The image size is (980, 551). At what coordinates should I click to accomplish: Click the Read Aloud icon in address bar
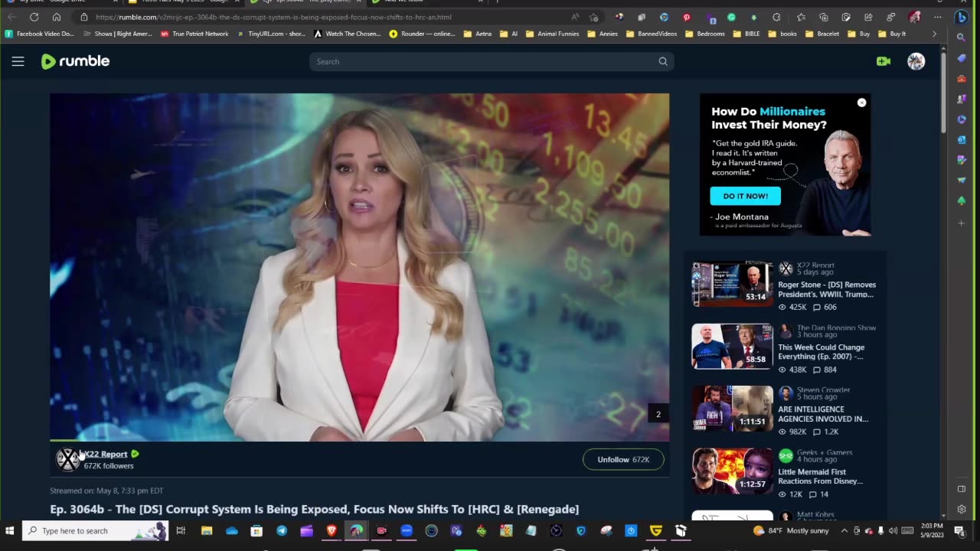575,17
